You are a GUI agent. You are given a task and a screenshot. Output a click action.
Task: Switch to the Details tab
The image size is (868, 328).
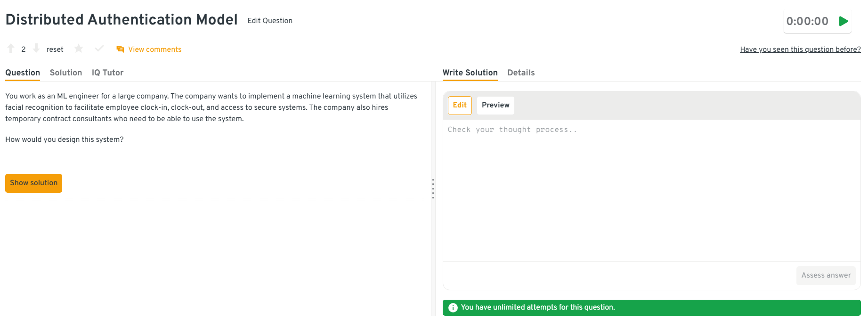520,73
